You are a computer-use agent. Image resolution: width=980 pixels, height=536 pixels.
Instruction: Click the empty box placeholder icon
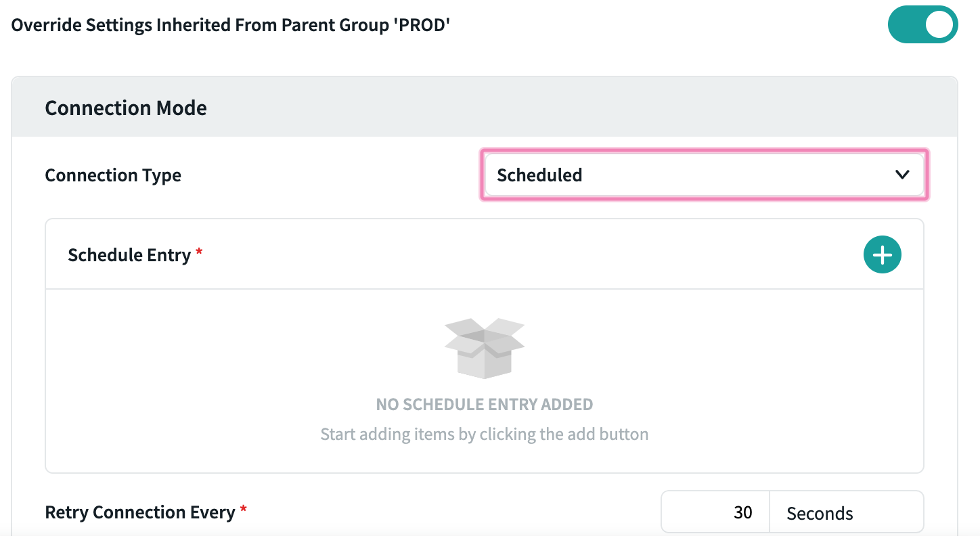(x=484, y=348)
